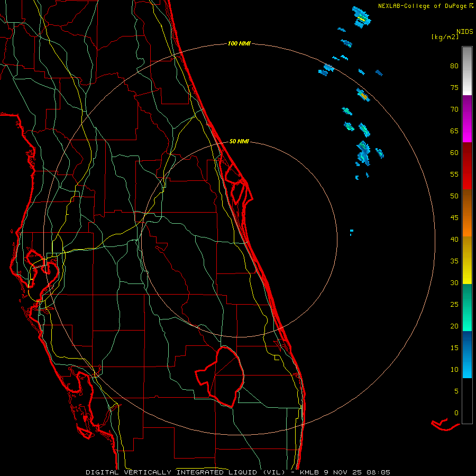Click the 75 value on color scale

[x=454, y=87]
